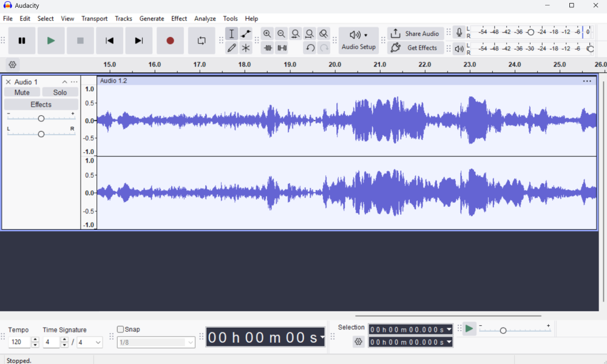Click the Play-at-speed green button
This screenshot has width=607, height=364.
[469, 329]
